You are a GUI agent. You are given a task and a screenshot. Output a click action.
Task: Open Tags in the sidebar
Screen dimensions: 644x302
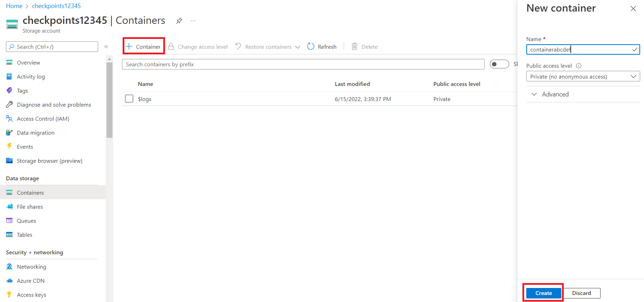point(22,90)
